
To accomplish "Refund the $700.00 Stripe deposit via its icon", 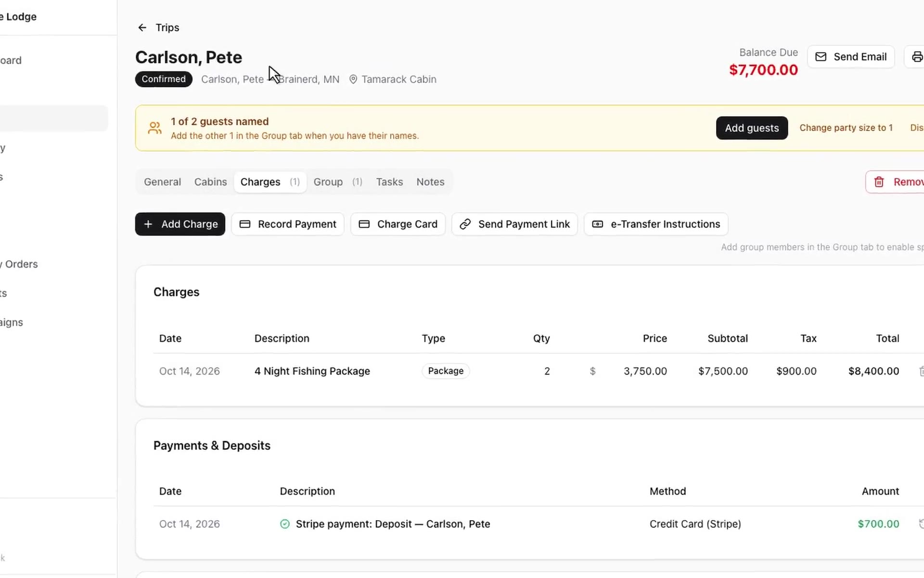I will [921, 524].
